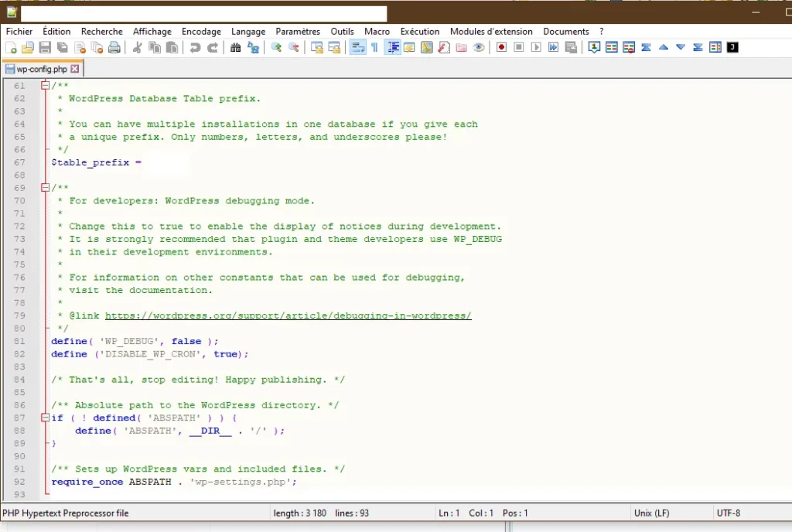Viewport: 792px width, 532px height.
Task: Click the Close All documents icon
Action: click(97, 47)
